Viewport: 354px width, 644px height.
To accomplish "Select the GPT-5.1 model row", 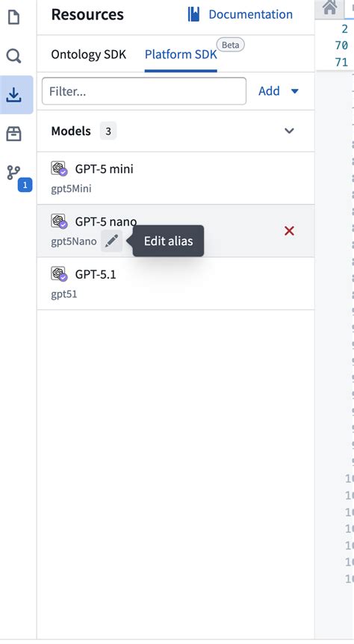I will click(176, 284).
